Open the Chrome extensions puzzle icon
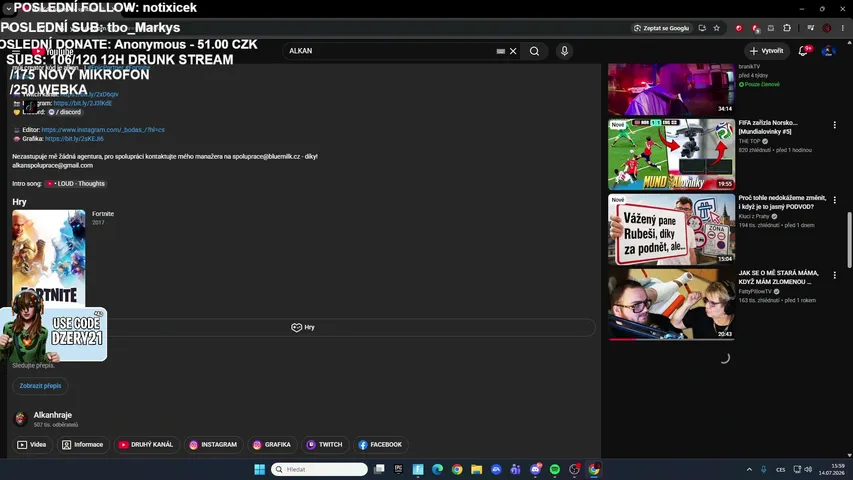Screen dimensions: 853x480 (x=787, y=28)
